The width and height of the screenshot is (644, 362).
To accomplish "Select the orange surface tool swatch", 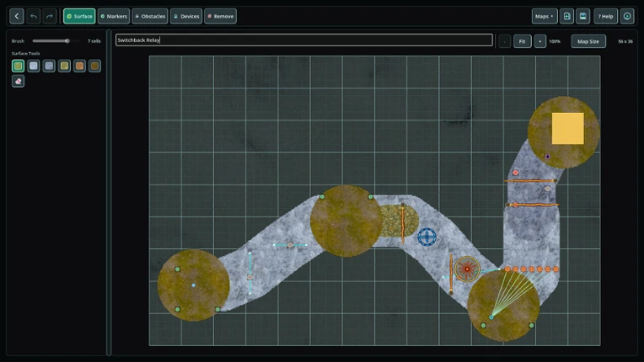I will click(80, 66).
